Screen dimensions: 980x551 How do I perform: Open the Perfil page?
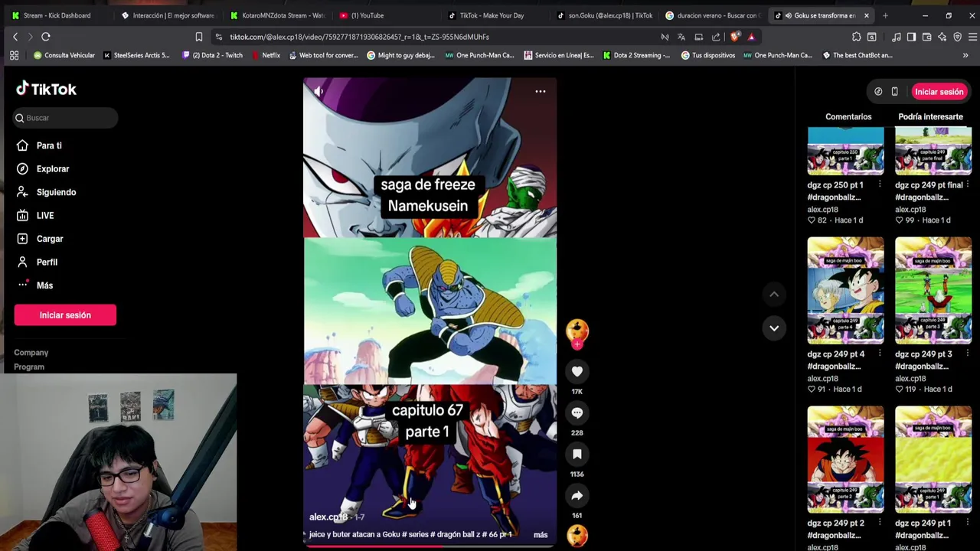click(47, 262)
